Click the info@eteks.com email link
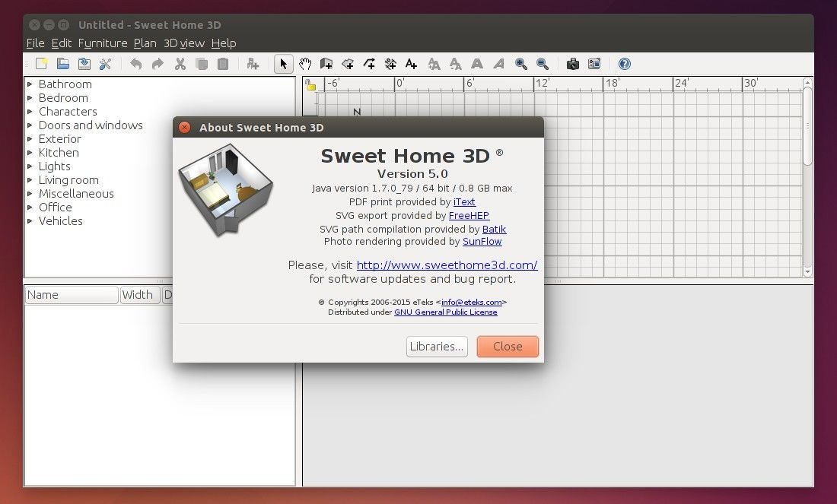Viewport: 837px width, 504px height. (471, 303)
